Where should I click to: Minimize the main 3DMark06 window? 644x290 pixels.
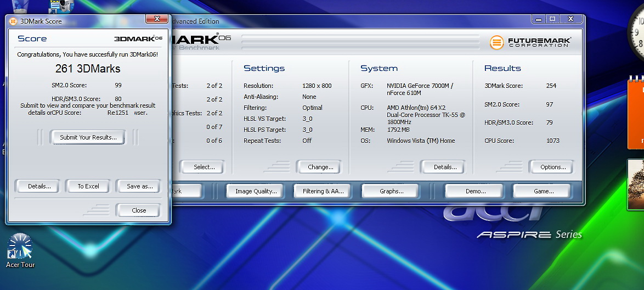click(538, 19)
